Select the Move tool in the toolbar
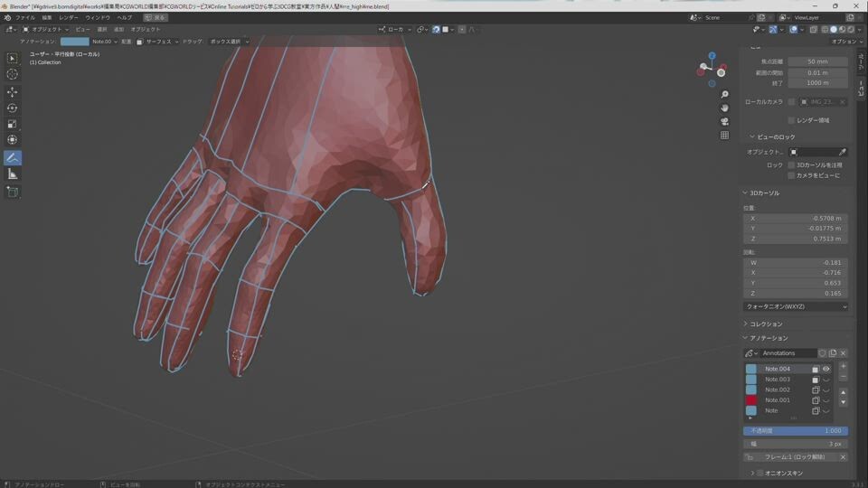 pos(13,92)
